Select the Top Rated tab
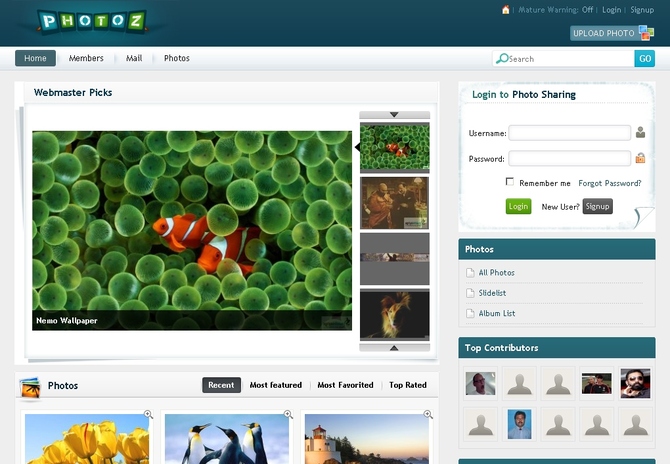Screen dimensions: 670x464 (408, 385)
